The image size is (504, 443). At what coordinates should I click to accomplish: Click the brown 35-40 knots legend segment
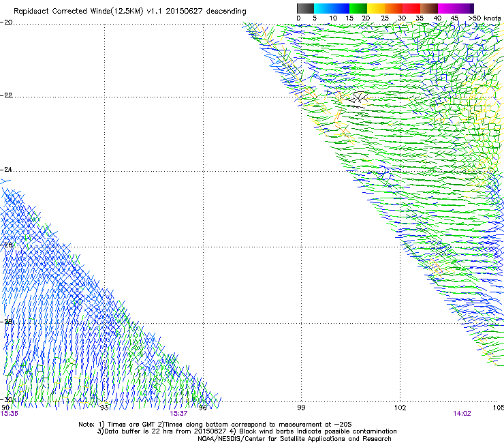coord(429,8)
